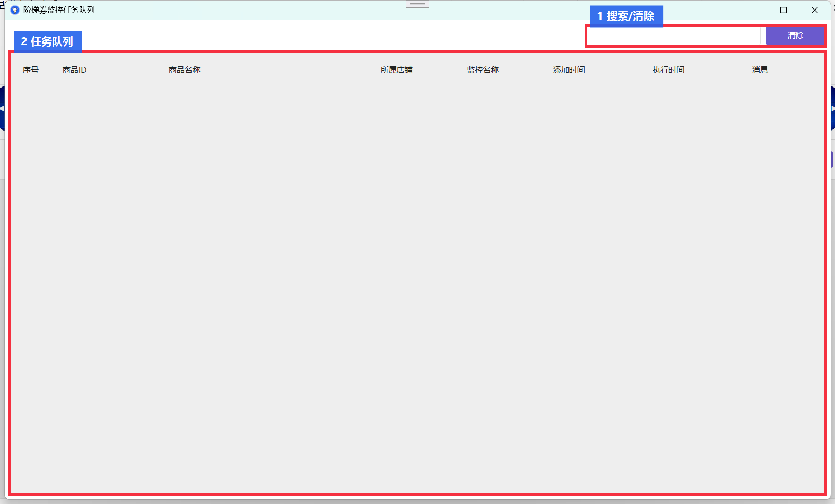835x504 pixels.
Task: Minimize the 阶梯券监控任务队列 window
Action: coord(753,10)
